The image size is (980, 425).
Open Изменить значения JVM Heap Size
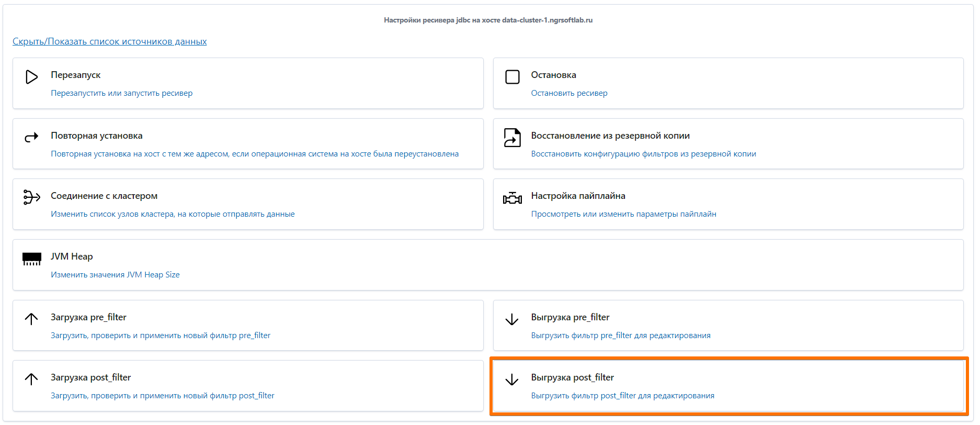115,275
